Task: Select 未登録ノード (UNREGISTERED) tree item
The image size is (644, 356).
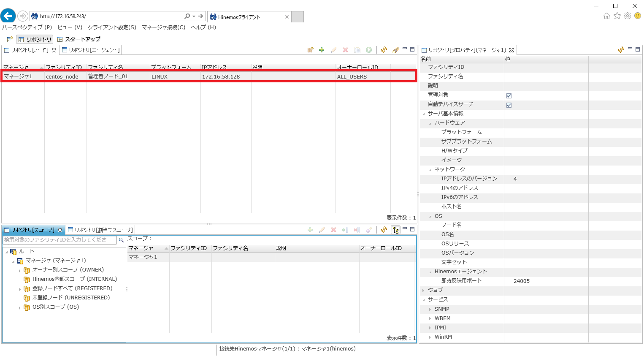Action: (71, 298)
